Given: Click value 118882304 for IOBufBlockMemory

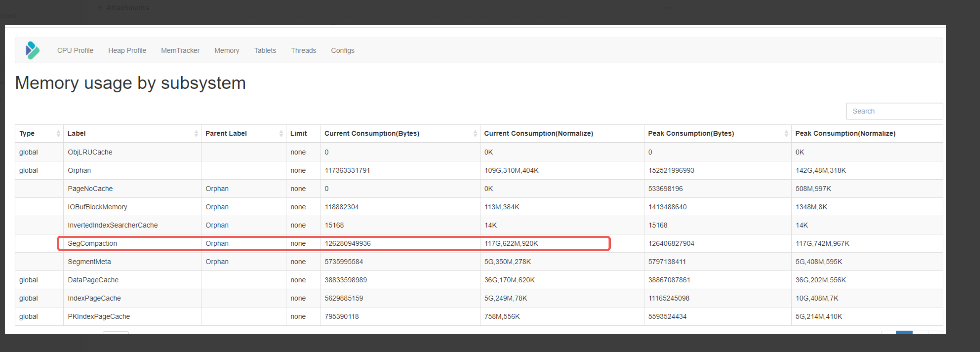Looking at the screenshot, I should (x=341, y=207).
